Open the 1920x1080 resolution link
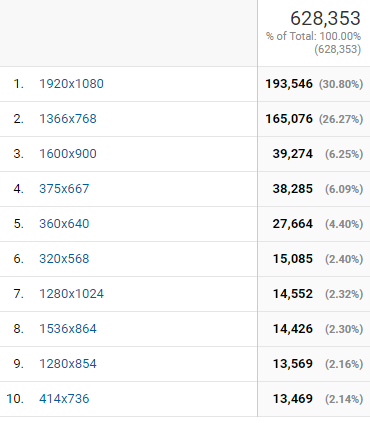This screenshot has height=423, width=370. click(x=71, y=84)
